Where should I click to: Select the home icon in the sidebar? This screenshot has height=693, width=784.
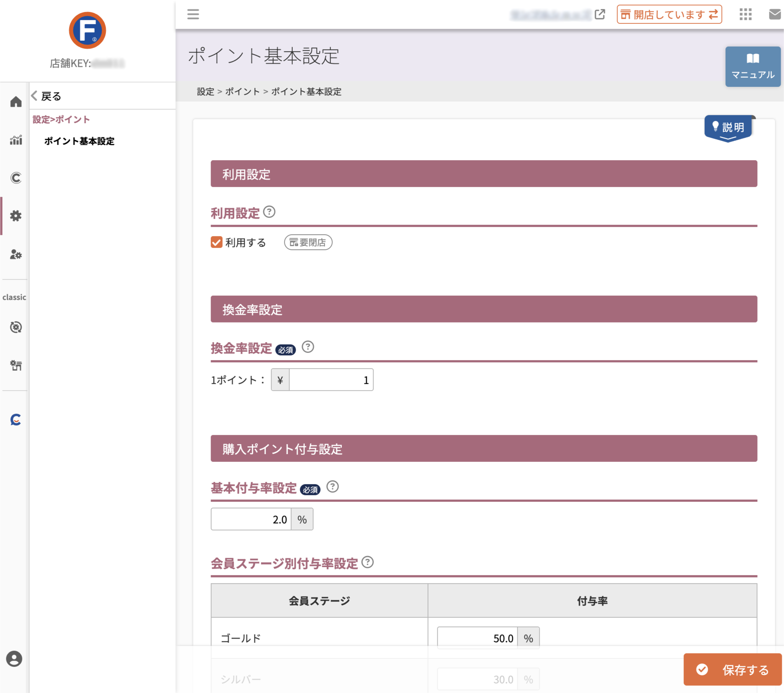15,102
